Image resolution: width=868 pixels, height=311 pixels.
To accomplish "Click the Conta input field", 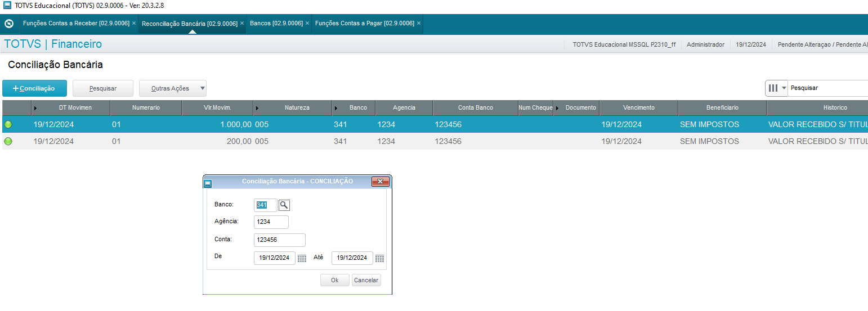I will click(279, 240).
